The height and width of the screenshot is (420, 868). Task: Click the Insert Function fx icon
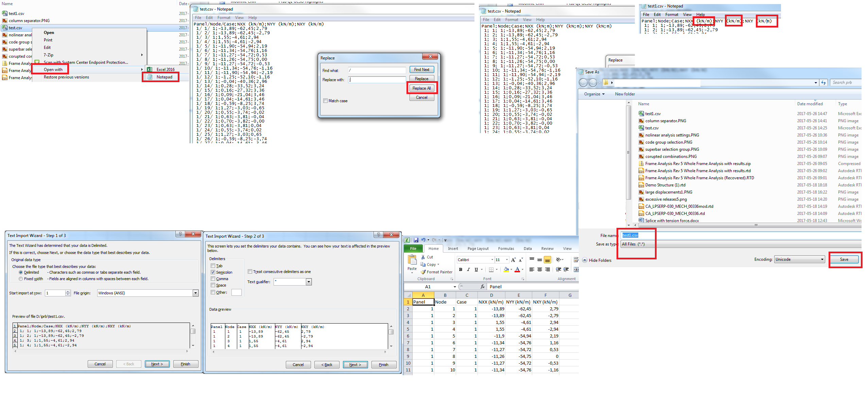tap(482, 287)
